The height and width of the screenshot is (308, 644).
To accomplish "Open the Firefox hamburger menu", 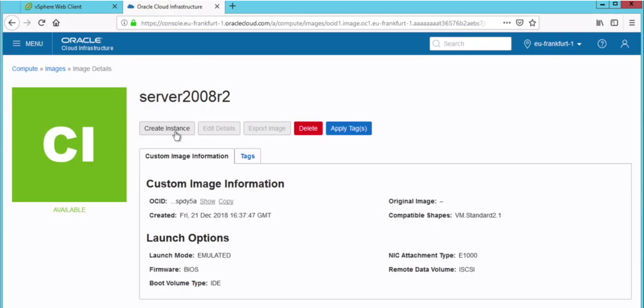I will tap(632, 23).
